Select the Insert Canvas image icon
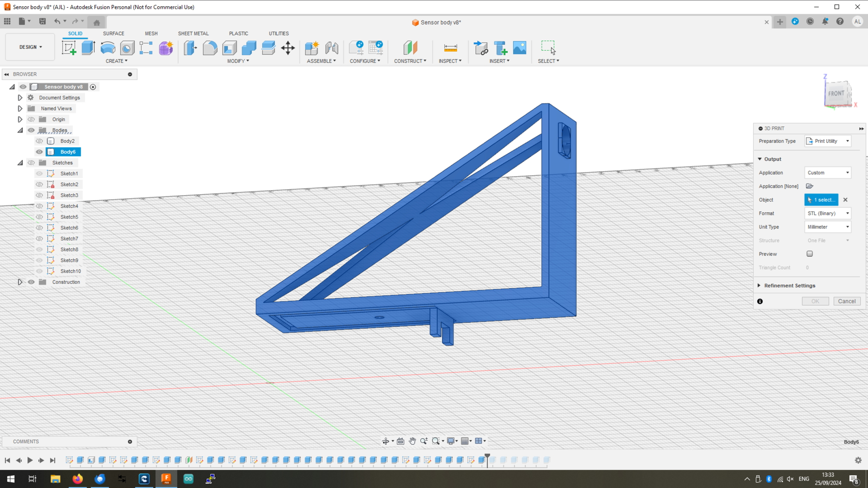The height and width of the screenshot is (488, 868). pos(519,48)
